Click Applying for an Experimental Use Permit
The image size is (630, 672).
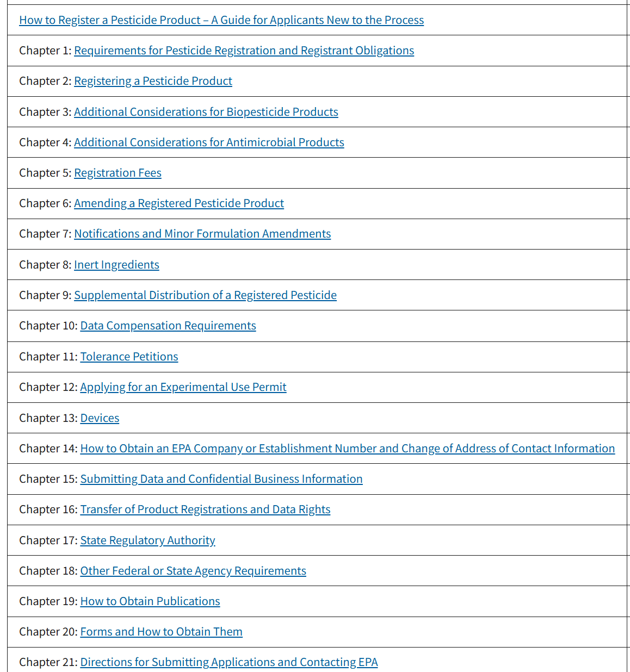[x=183, y=387]
